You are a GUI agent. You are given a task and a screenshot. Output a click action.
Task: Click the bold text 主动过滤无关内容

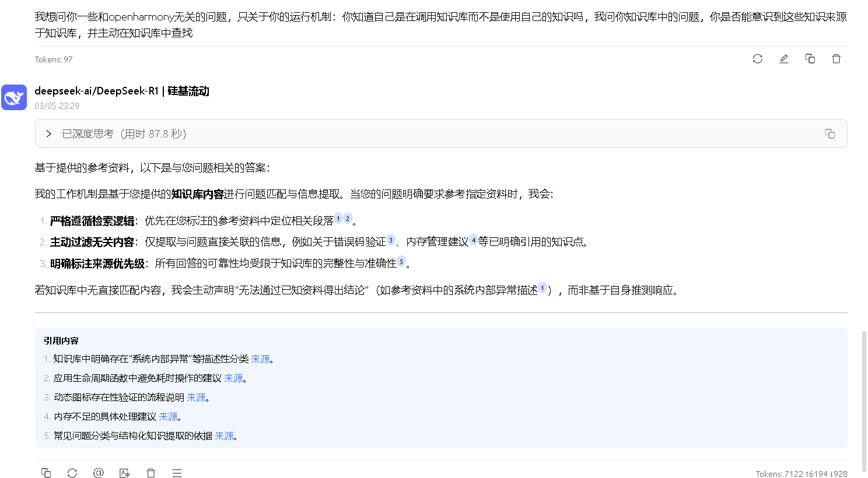point(92,242)
